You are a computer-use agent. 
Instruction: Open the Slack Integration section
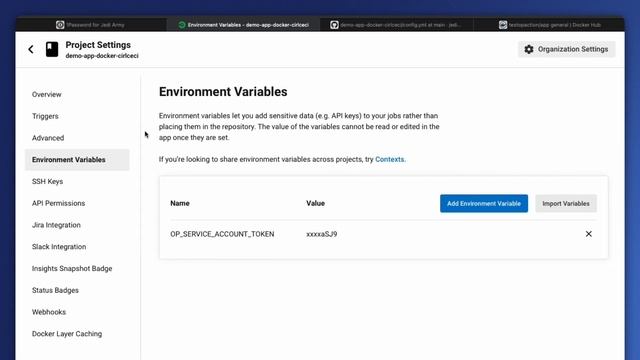pos(59,247)
